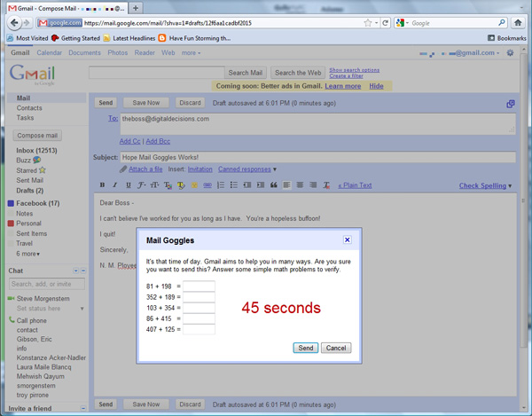Apply bold formatting in the compose toolbar

point(102,184)
